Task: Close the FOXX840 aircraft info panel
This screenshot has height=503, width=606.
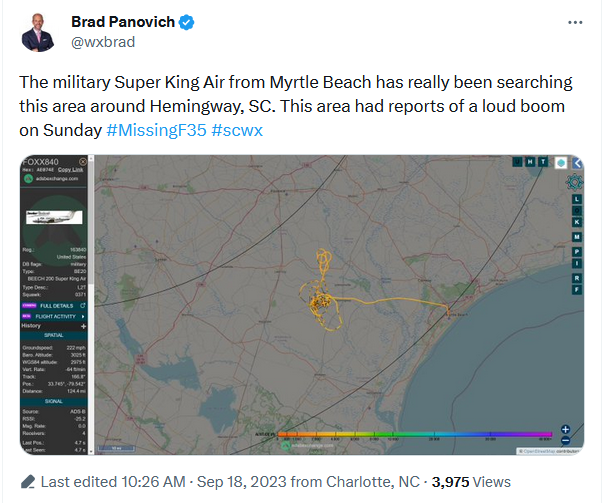Action: pos(83,162)
